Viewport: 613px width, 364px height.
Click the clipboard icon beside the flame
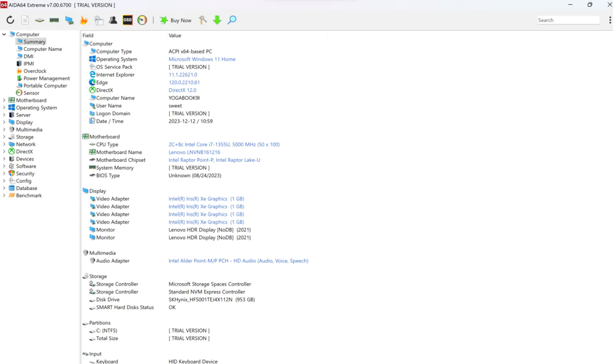click(x=99, y=20)
